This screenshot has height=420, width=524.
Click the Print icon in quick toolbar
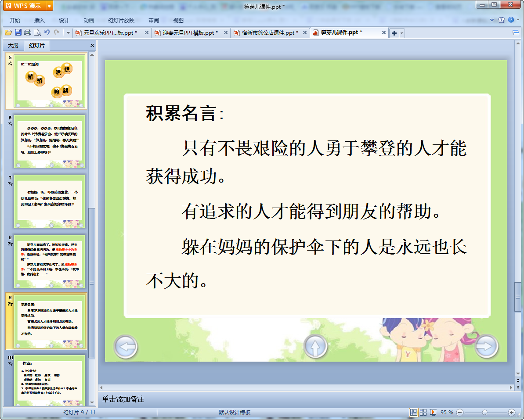tap(28, 32)
